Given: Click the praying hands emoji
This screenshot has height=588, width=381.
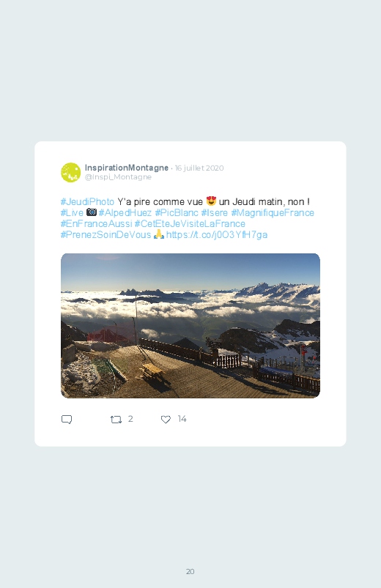Looking at the screenshot, I should 159,234.
